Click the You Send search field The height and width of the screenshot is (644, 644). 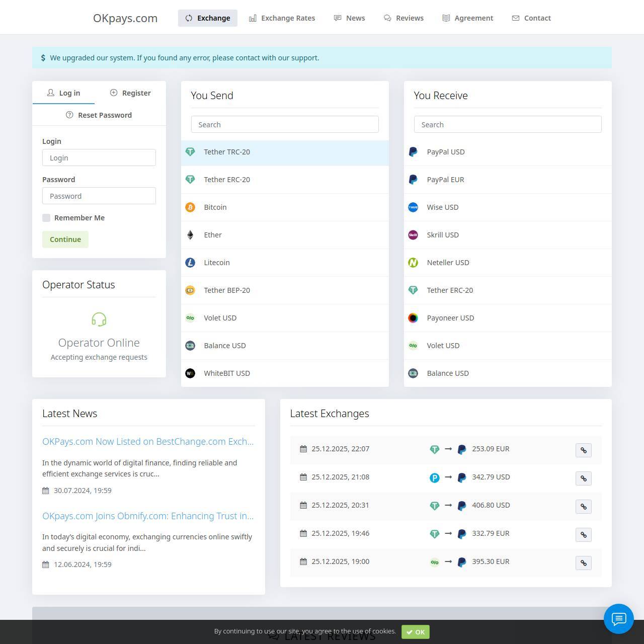285,125
